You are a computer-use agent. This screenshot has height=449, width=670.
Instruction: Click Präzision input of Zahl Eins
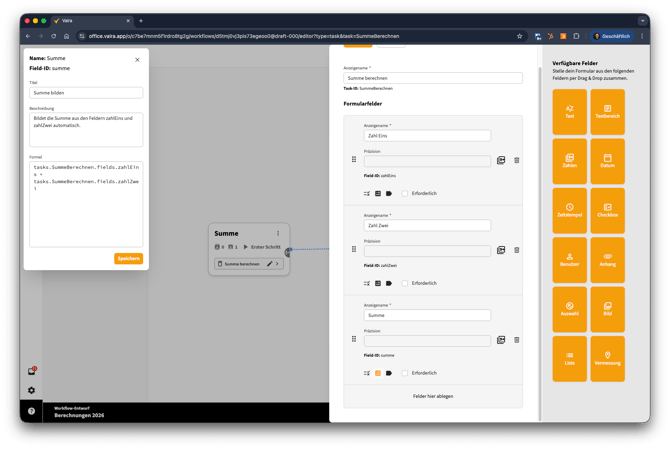tap(427, 161)
